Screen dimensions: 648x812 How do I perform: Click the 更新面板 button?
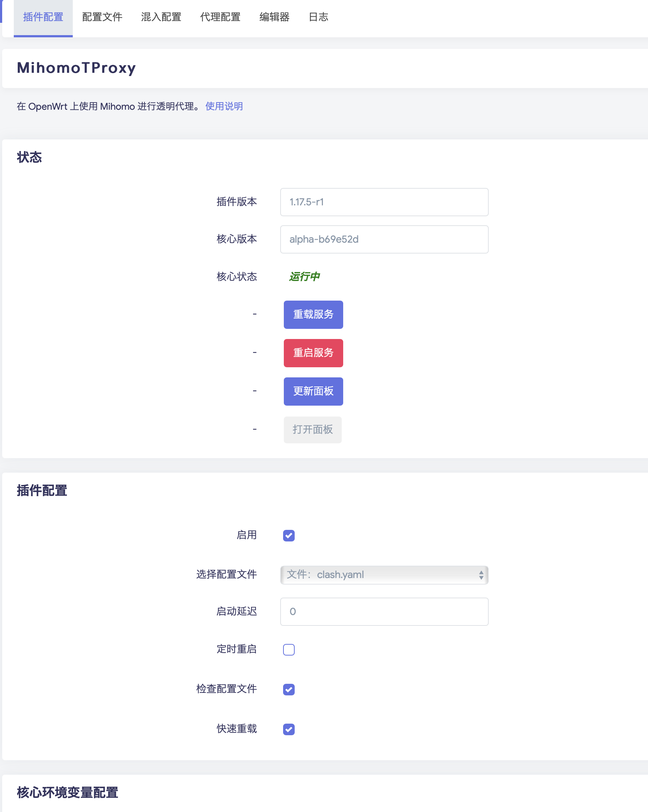pyautogui.click(x=313, y=391)
